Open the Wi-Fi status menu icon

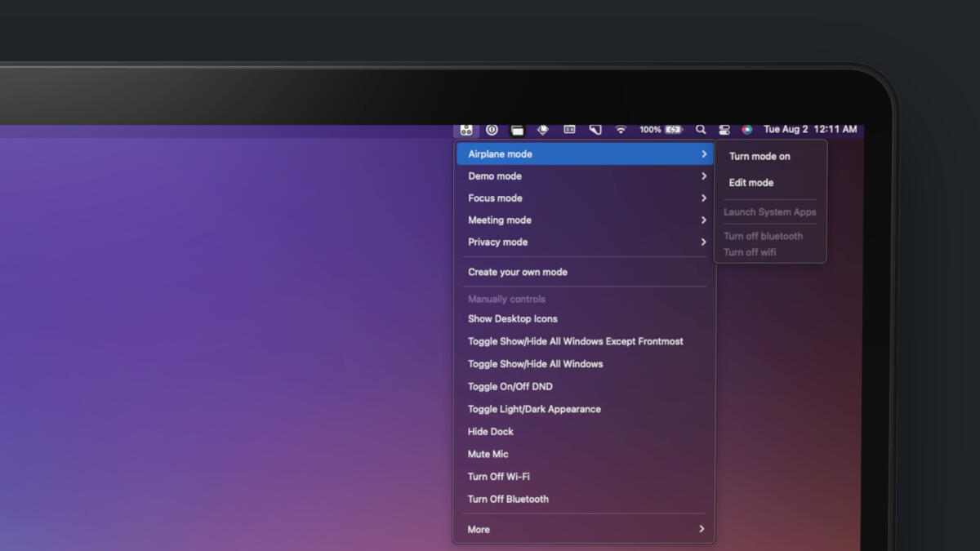tap(621, 130)
